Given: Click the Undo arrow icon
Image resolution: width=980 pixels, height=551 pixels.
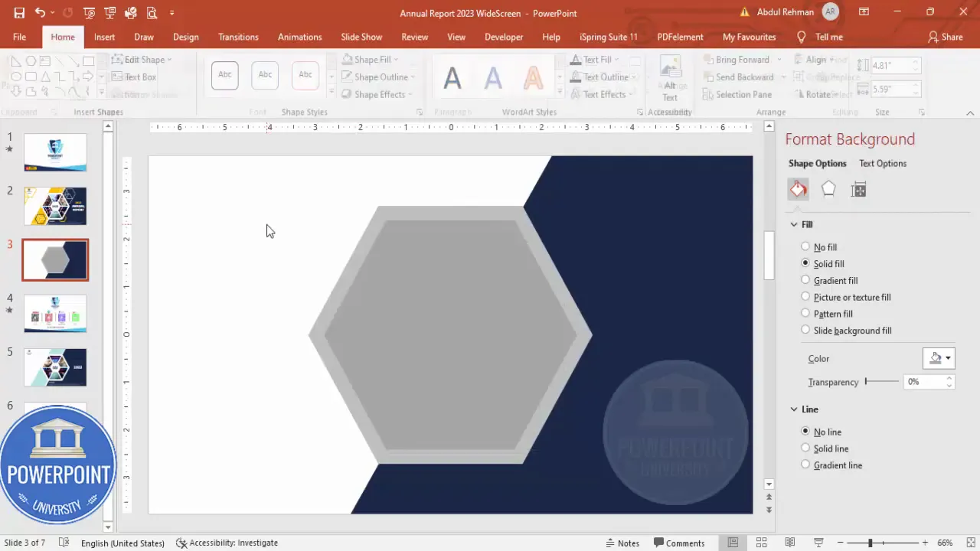Looking at the screenshot, I should click(x=40, y=13).
